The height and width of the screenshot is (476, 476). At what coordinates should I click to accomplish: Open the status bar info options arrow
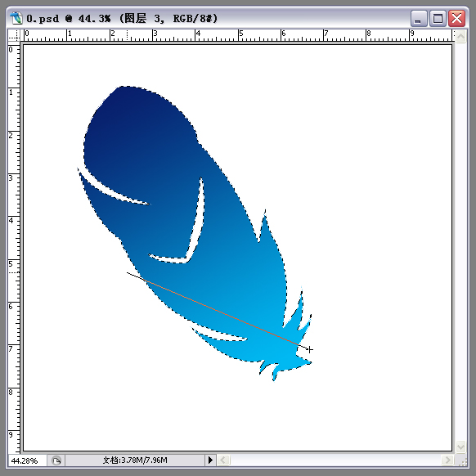point(210,460)
